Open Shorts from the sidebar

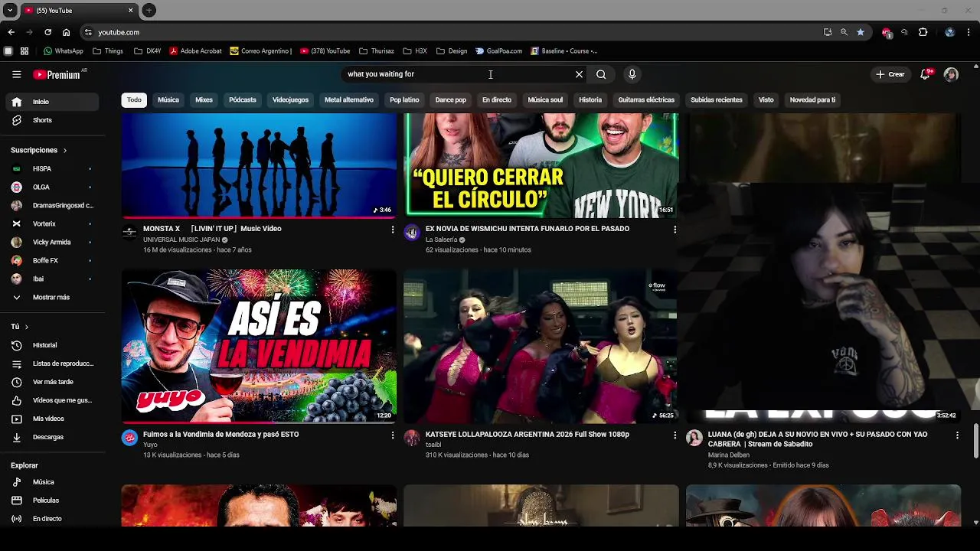pyautogui.click(x=54, y=120)
